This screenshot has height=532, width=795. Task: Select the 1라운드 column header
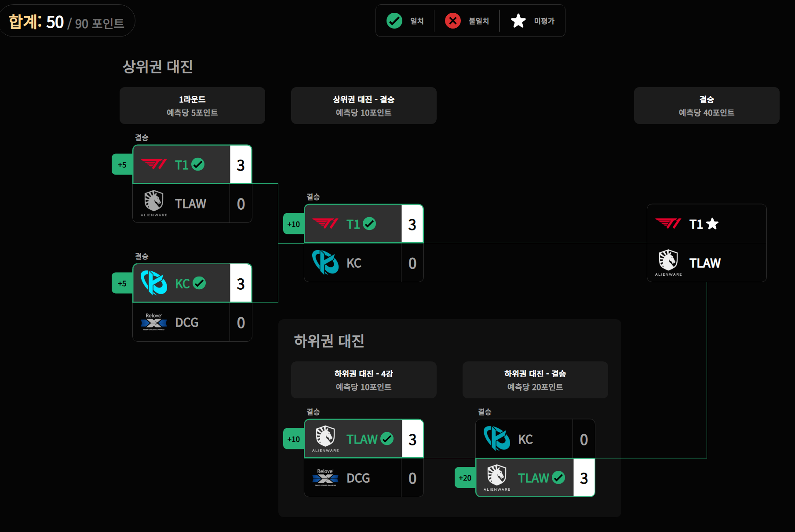coord(192,106)
